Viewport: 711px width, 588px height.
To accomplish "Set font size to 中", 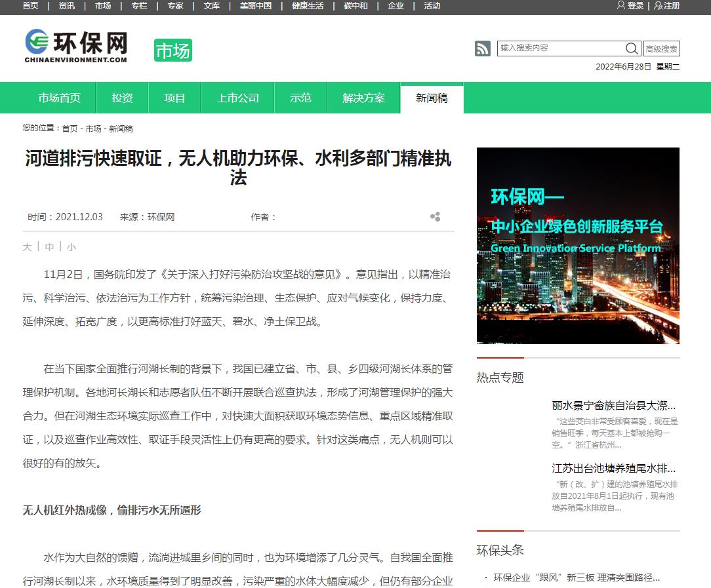I will tap(49, 247).
